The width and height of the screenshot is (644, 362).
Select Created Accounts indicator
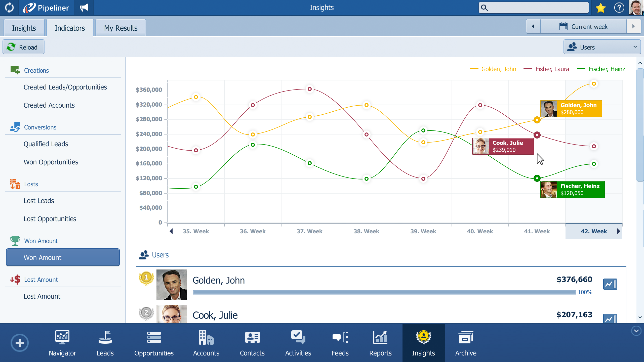pos(49,105)
